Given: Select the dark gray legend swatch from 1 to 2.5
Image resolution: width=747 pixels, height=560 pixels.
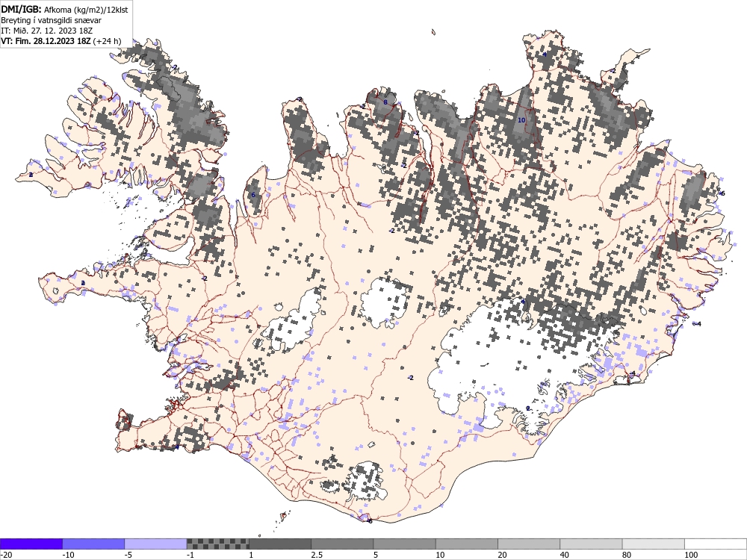Looking at the screenshot, I should click(280, 544).
